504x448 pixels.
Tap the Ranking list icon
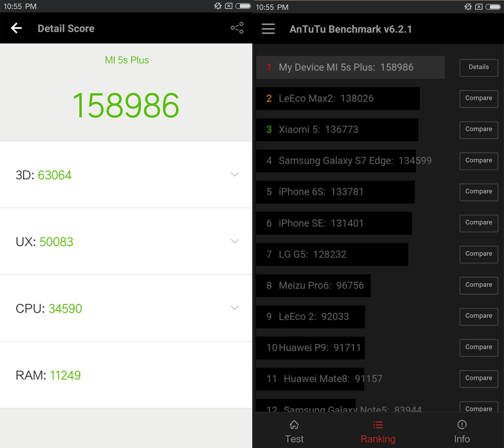coord(378,425)
